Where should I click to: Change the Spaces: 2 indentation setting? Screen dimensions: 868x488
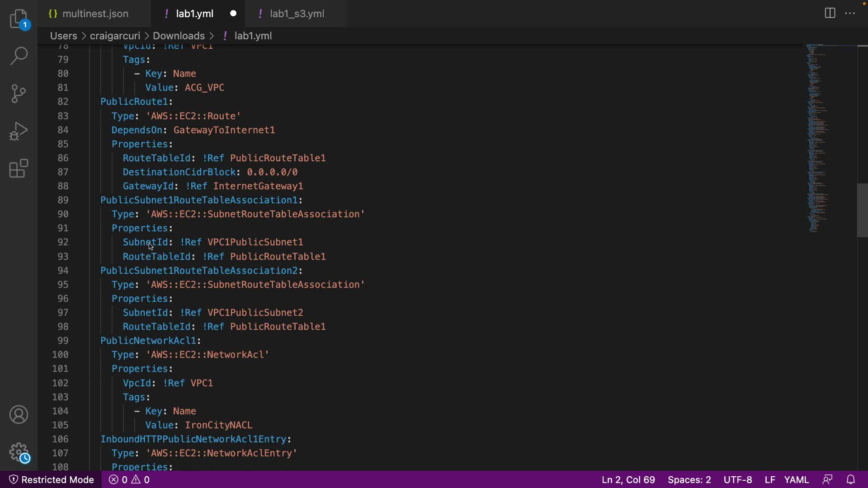689,479
